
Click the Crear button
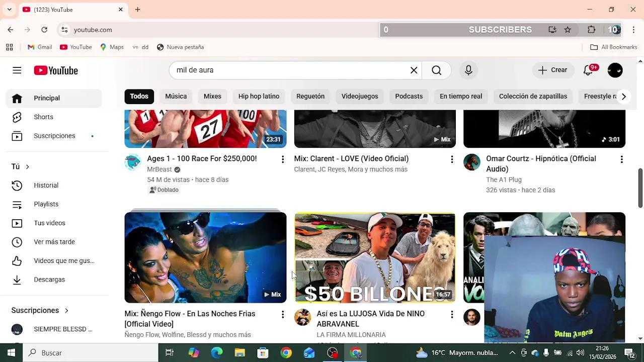(x=552, y=70)
